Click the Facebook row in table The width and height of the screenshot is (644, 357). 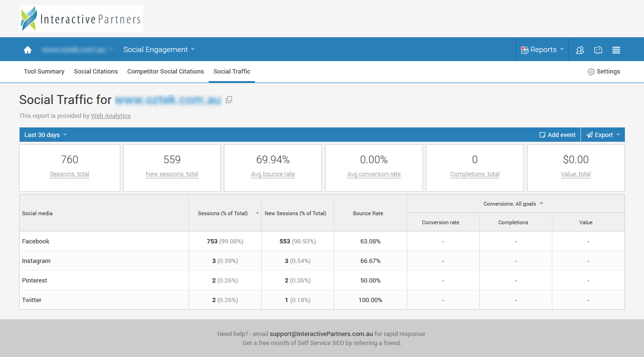tap(36, 241)
